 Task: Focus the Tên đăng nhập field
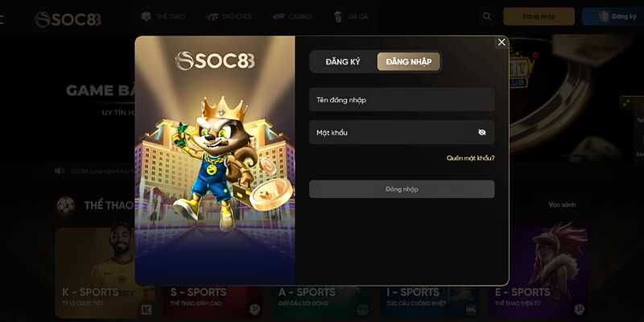click(x=402, y=99)
